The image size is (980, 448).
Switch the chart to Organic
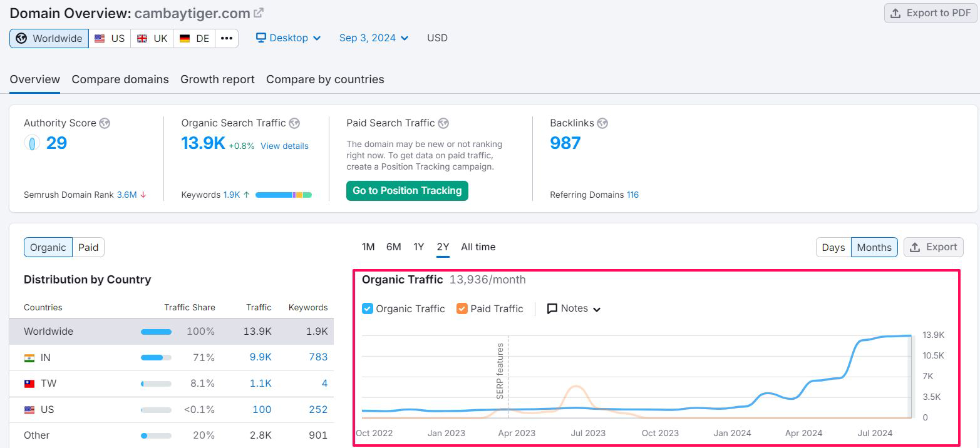48,248
